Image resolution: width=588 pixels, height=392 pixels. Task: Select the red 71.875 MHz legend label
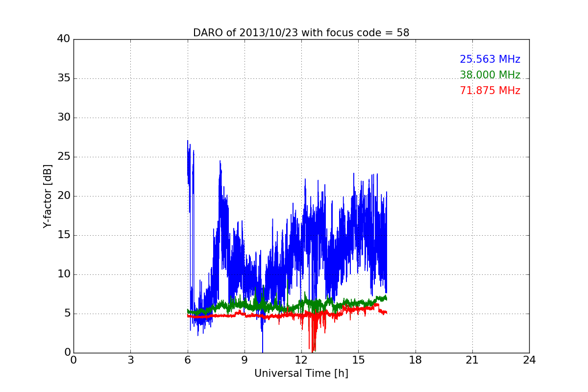point(490,91)
